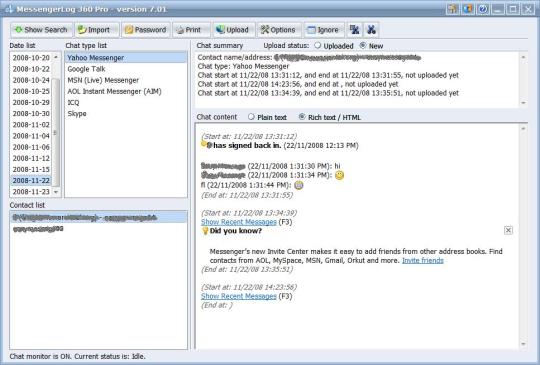Click the Chat type: Yahoo Messenger summary line

click(x=243, y=66)
